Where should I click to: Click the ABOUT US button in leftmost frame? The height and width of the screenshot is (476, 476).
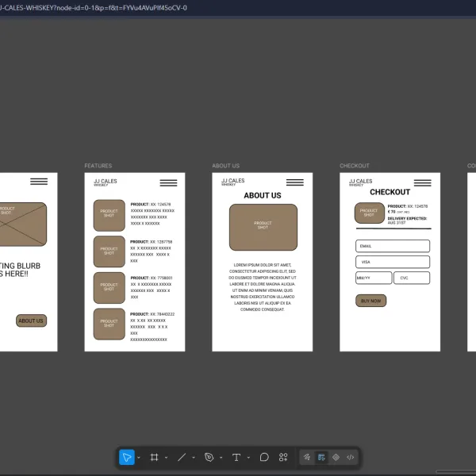31,321
